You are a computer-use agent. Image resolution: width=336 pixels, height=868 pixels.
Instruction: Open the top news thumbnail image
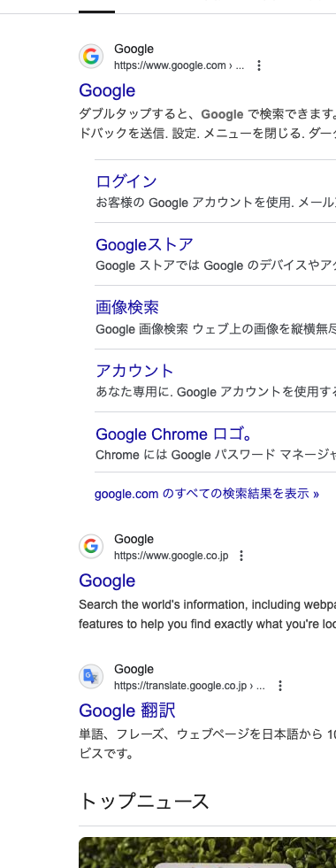207,852
